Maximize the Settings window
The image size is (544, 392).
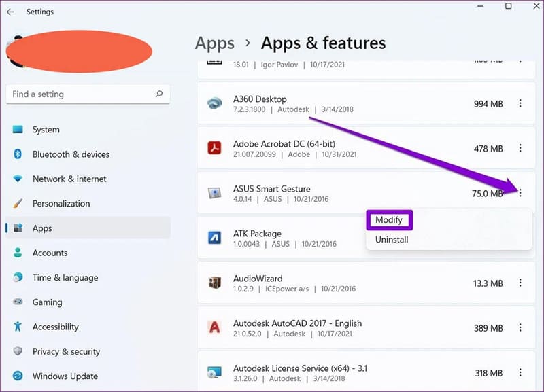pos(508,6)
